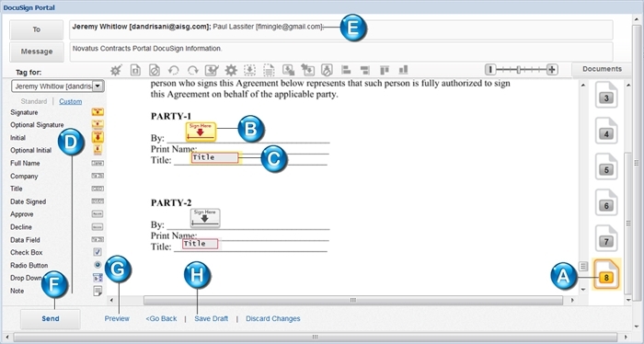This screenshot has height=344, width=644.
Task: Click the align top toolbar icon
Action: click(385, 70)
